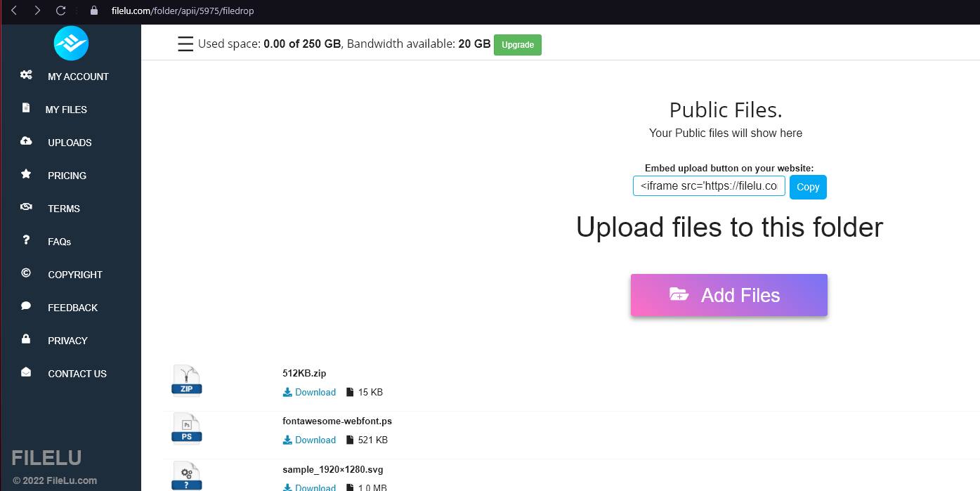980x491 pixels.
Task: Click the Used space 0.00 of 250 GB text
Action: click(x=269, y=44)
